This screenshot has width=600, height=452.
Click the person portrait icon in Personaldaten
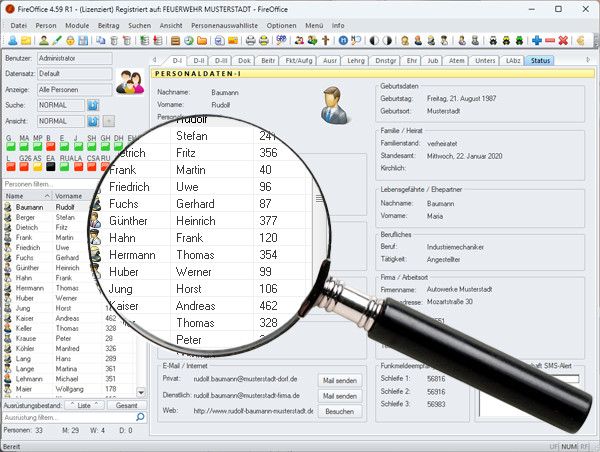(x=333, y=100)
